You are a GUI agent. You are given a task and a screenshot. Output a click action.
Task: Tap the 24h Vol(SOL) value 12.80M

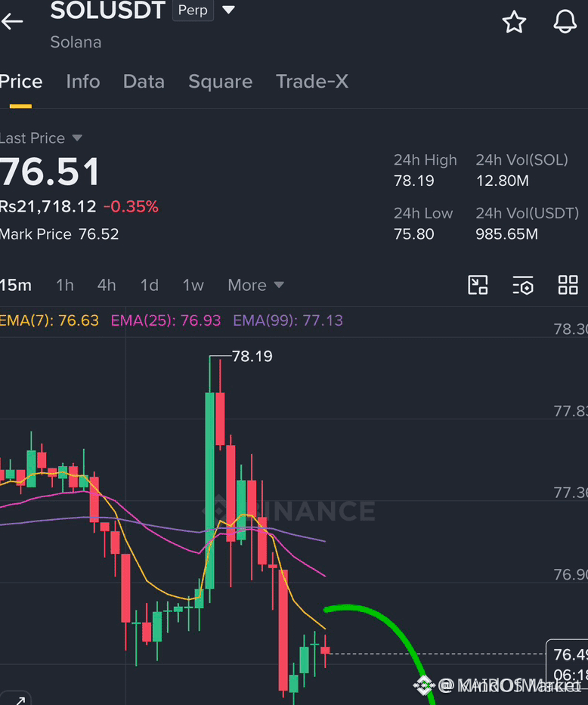coord(503,181)
